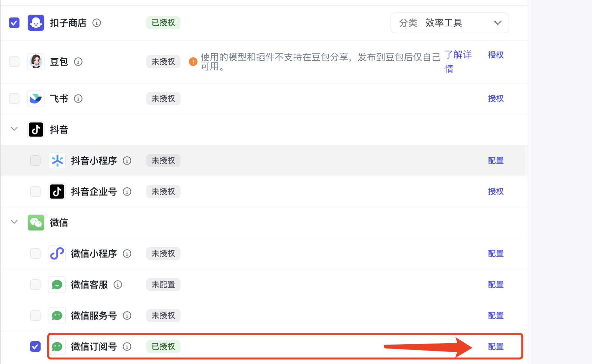Click the 抖音 group logo icon
The width and height of the screenshot is (592, 364).
pyautogui.click(x=36, y=130)
